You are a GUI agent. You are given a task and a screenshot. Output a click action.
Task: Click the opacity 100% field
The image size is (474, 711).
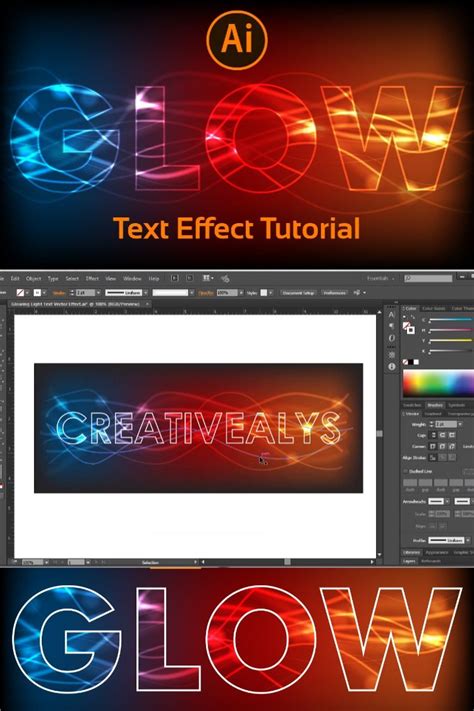pos(227,293)
